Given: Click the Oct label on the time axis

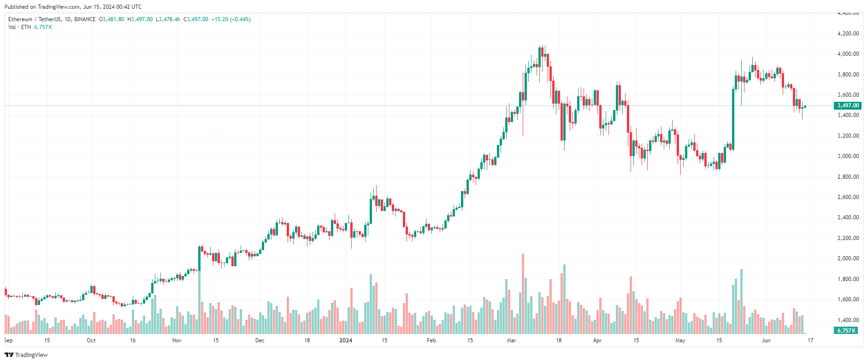Looking at the screenshot, I should click(x=91, y=340).
